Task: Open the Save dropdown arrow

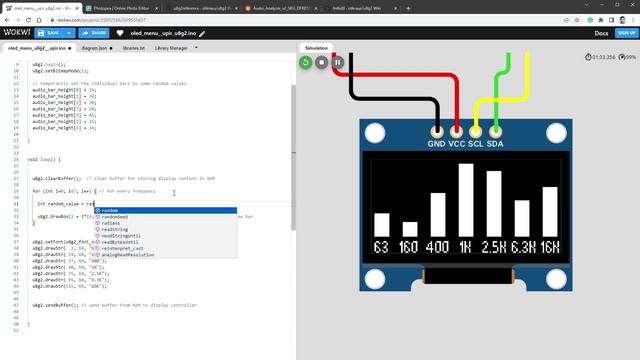Action: point(69,33)
